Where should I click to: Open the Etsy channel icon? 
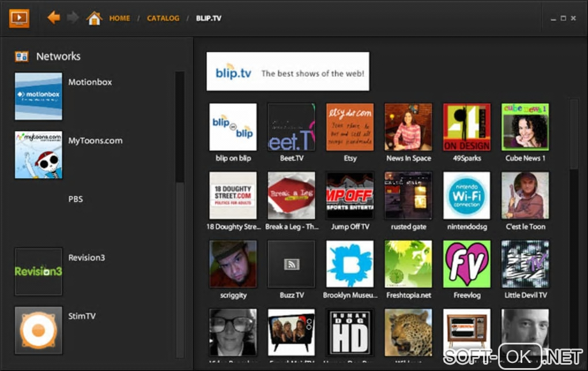pyautogui.click(x=350, y=127)
